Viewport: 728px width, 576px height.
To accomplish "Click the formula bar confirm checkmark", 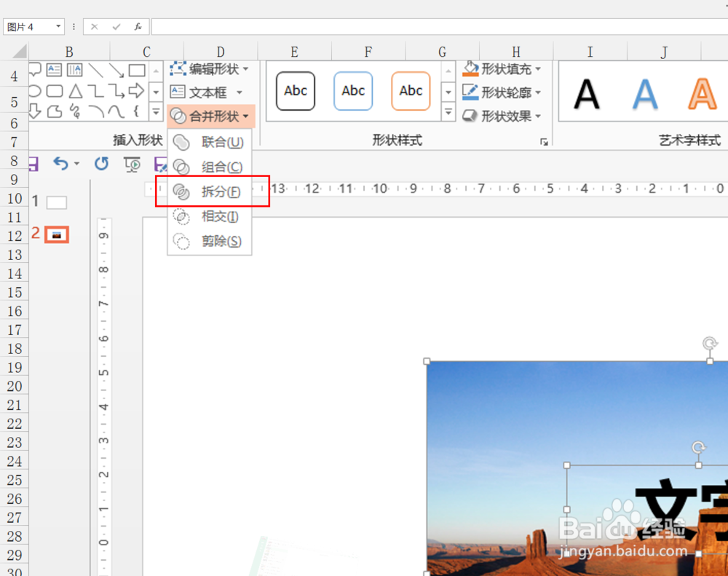I will 116,26.
